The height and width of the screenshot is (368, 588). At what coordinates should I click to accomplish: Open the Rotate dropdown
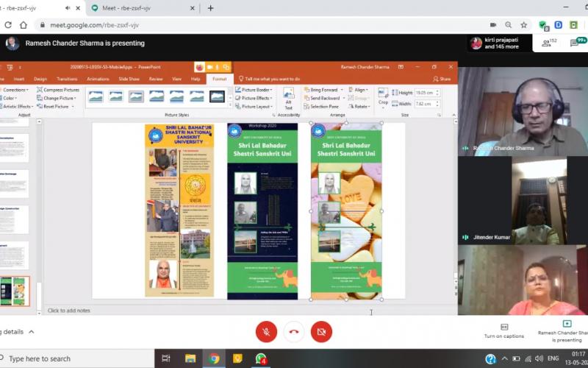359,107
